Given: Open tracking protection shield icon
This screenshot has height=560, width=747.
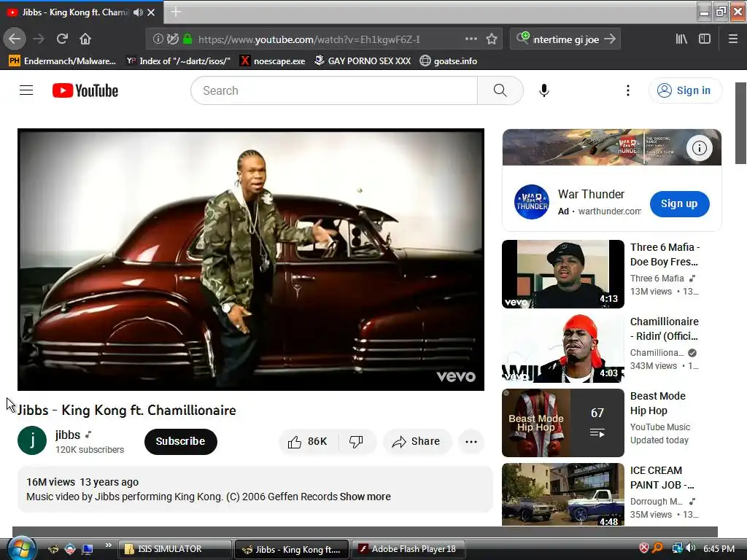Looking at the screenshot, I should point(173,39).
